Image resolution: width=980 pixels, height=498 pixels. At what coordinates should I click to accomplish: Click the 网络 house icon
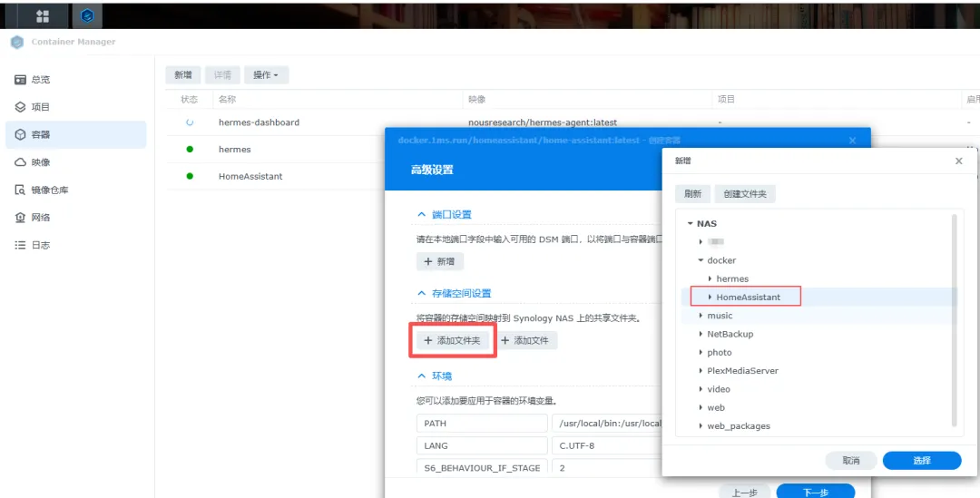tap(20, 218)
